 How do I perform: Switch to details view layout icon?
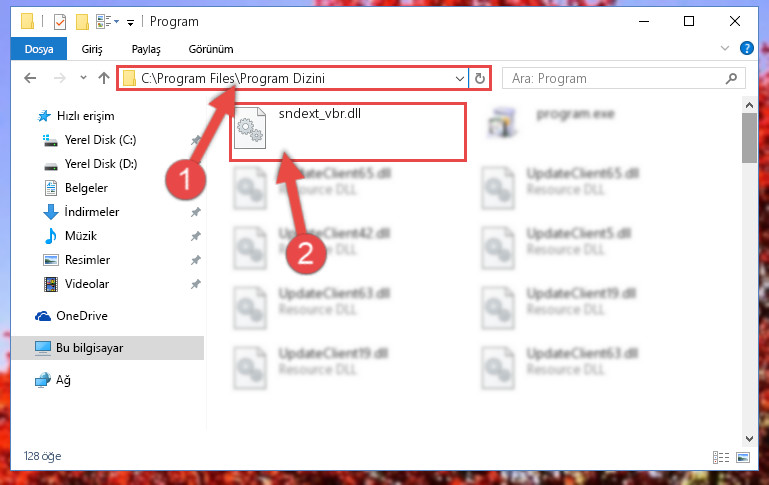(720, 457)
